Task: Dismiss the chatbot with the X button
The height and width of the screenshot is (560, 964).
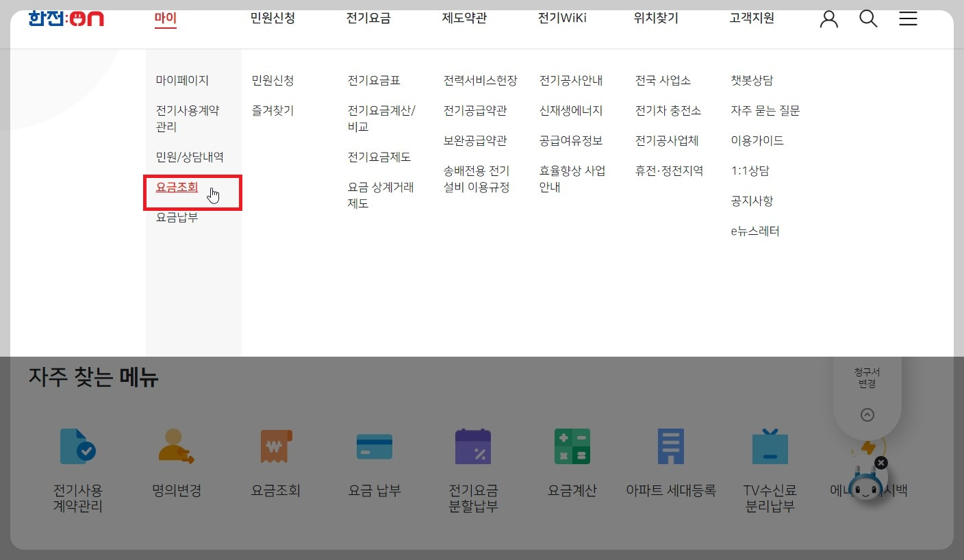Action: (881, 463)
